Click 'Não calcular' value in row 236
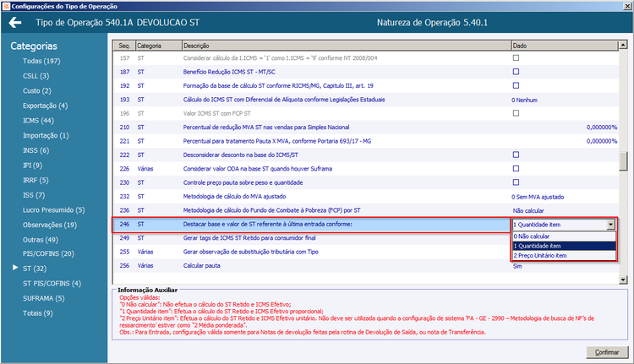The width and height of the screenshot is (634, 364). click(x=528, y=211)
